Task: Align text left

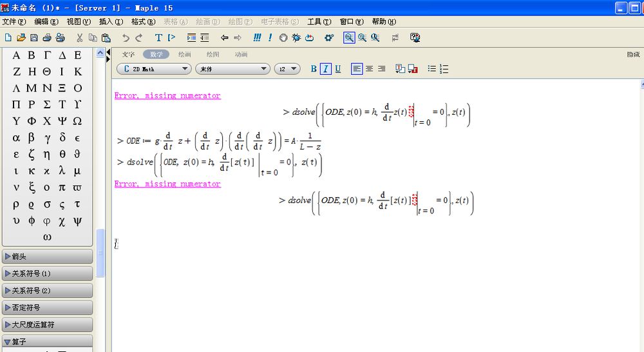Action: click(x=357, y=69)
